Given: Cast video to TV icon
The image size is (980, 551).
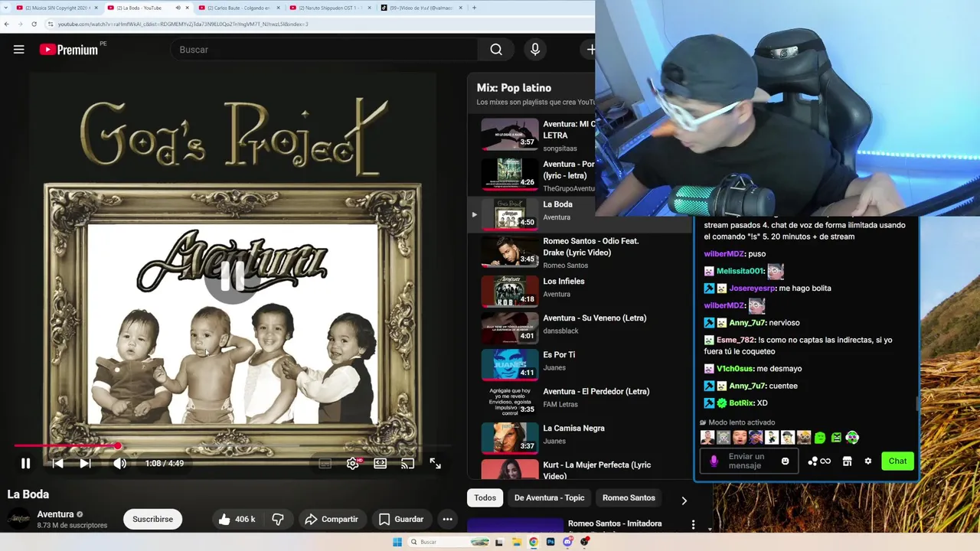Looking at the screenshot, I should click(x=407, y=463).
